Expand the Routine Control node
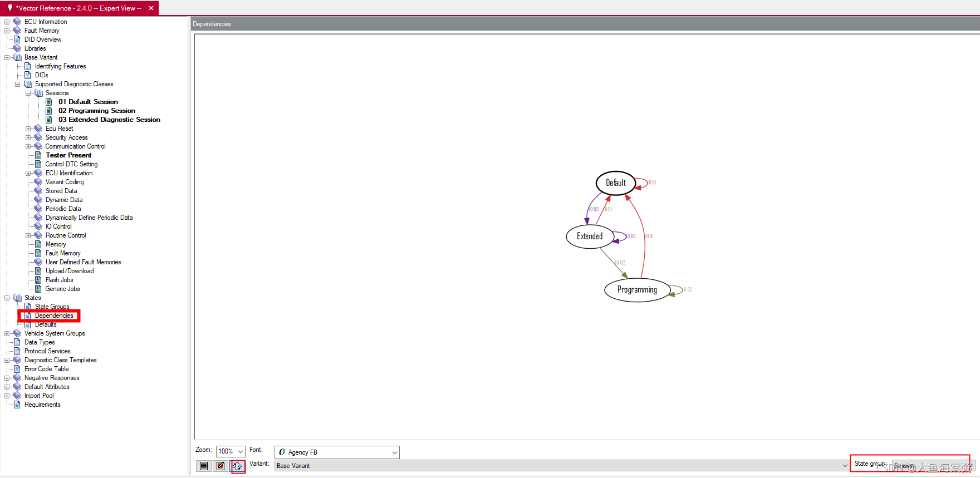 point(28,235)
